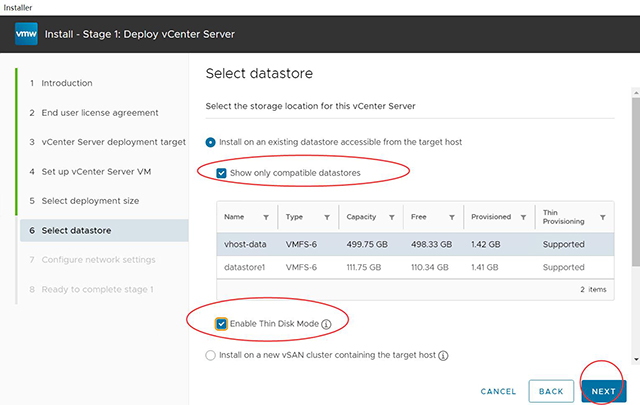
Task: Click info icon beside new vSAN cluster option
Action: coord(443,356)
